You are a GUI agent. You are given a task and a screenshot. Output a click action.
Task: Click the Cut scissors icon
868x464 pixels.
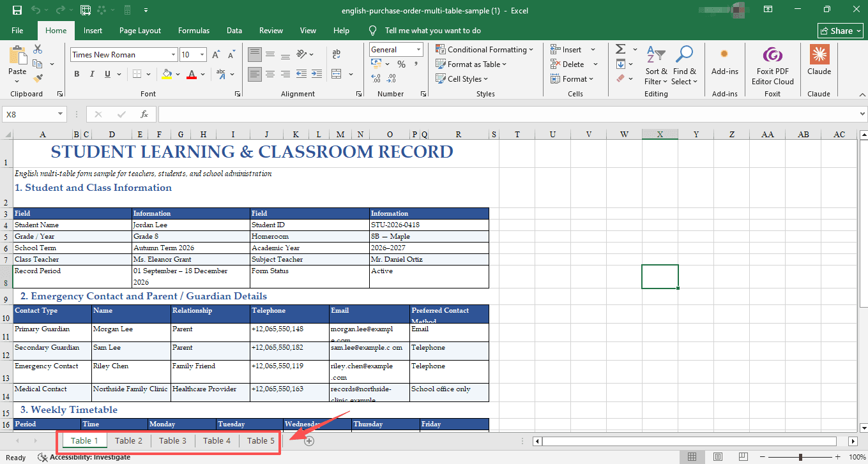click(x=38, y=49)
